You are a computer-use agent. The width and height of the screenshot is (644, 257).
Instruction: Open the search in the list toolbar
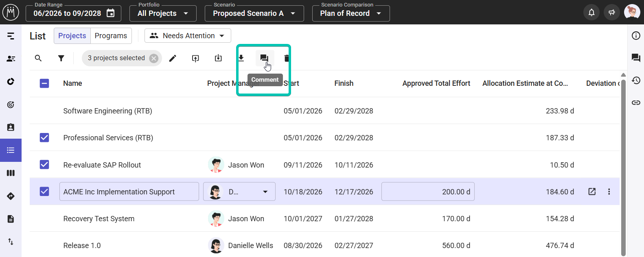click(x=38, y=58)
